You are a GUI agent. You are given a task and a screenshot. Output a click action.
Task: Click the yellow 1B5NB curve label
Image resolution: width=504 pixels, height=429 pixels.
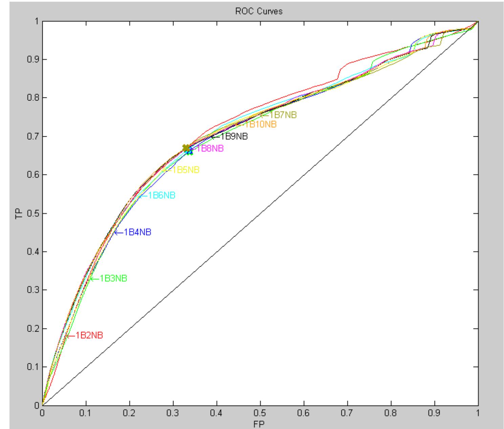(186, 170)
